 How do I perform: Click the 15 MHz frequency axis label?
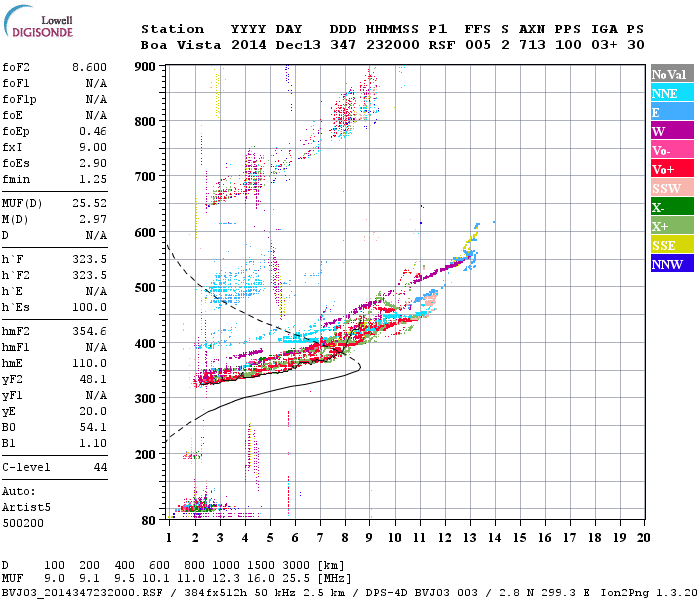(x=520, y=538)
